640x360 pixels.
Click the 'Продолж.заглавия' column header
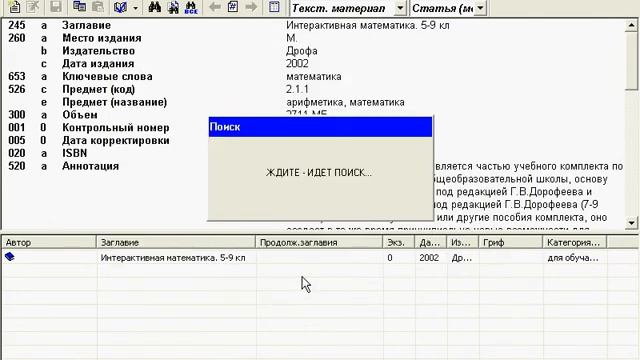[319, 242]
